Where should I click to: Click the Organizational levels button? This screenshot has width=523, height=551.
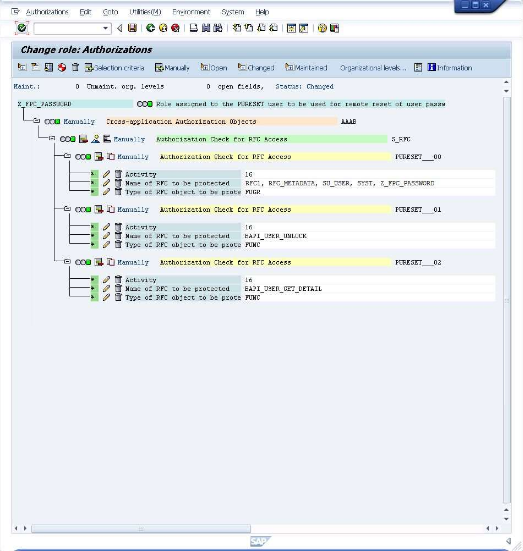373,67
